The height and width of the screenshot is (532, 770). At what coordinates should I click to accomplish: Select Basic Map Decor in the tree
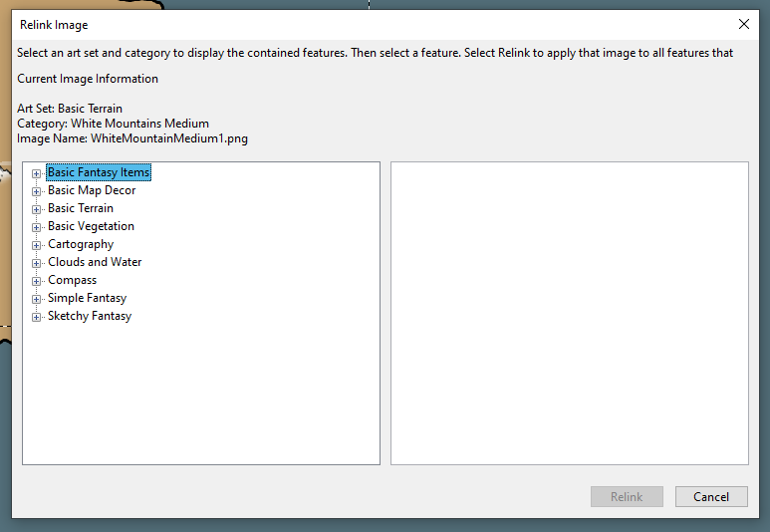(x=92, y=190)
